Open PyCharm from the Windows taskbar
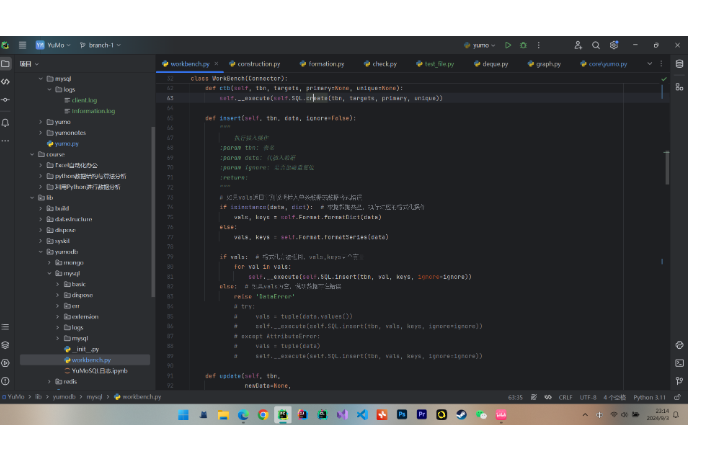Image resolution: width=720 pixels, height=450 pixels. pos(283,415)
